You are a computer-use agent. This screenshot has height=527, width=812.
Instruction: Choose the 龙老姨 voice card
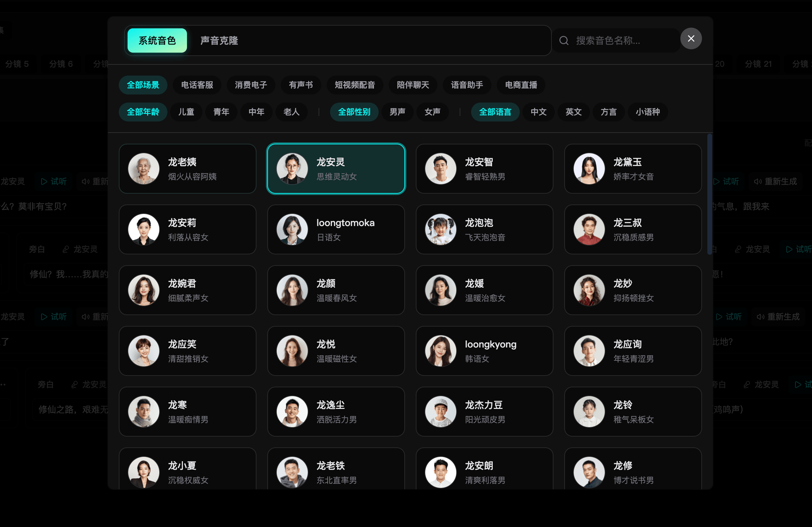coord(187,169)
